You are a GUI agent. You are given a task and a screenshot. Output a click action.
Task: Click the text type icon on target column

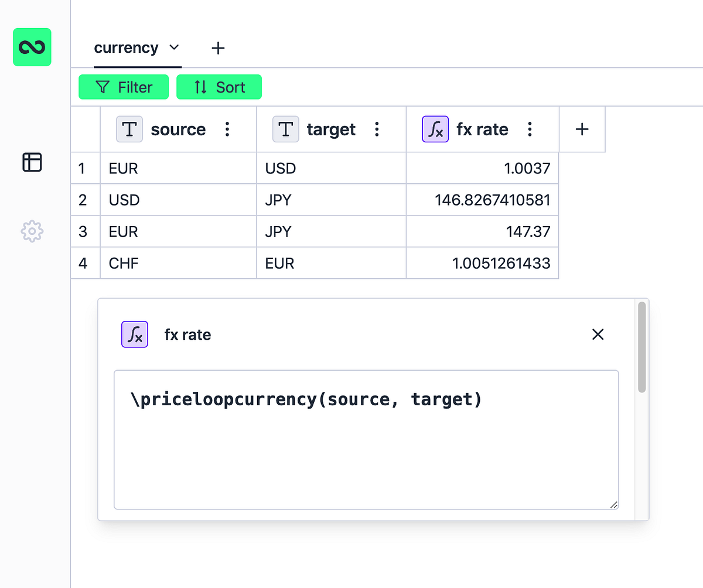(285, 129)
